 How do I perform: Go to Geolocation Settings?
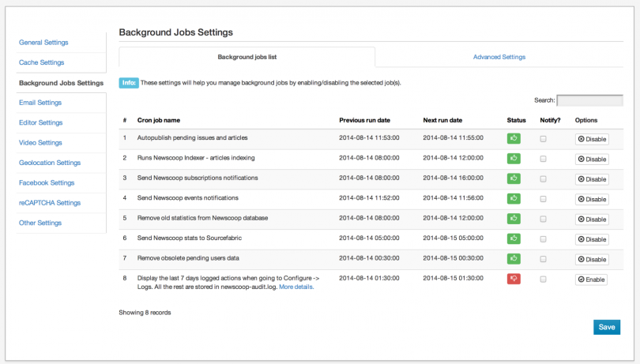click(50, 163)
